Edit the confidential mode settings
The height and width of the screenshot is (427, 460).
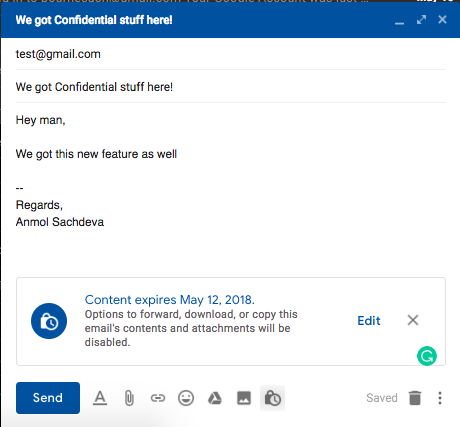(x=369, y=321)
